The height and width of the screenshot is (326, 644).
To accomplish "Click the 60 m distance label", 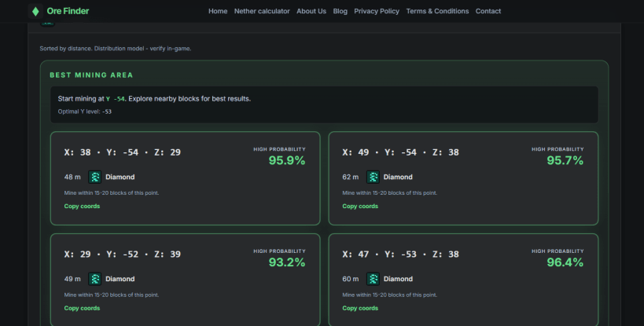I will click(x=351, y=279).
